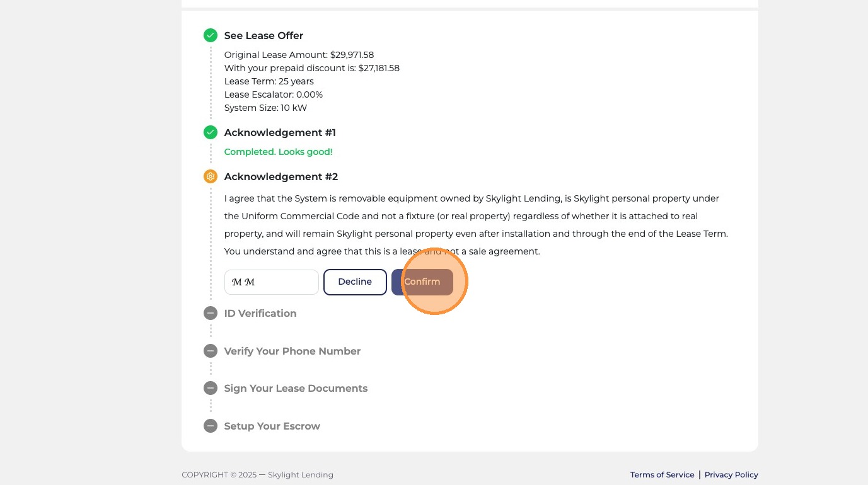Click the gray icon beside Setup Your Escrow
868x485 pixels.
[x=211, y=426]
